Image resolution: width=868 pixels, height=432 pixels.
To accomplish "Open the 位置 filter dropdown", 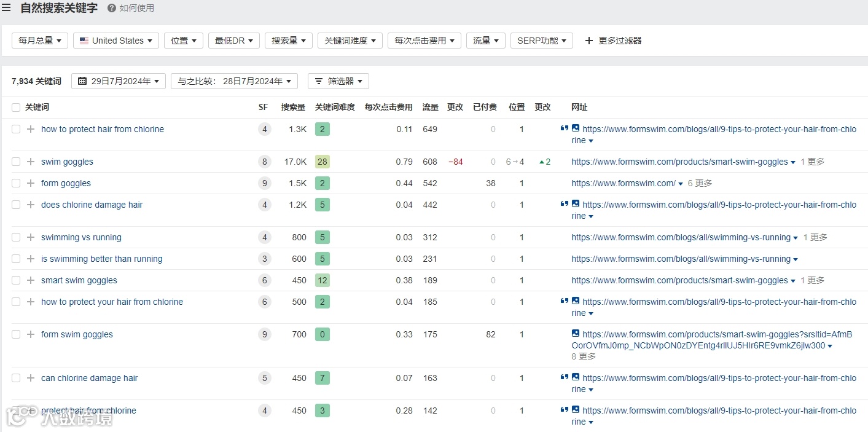I will point(184,41).
